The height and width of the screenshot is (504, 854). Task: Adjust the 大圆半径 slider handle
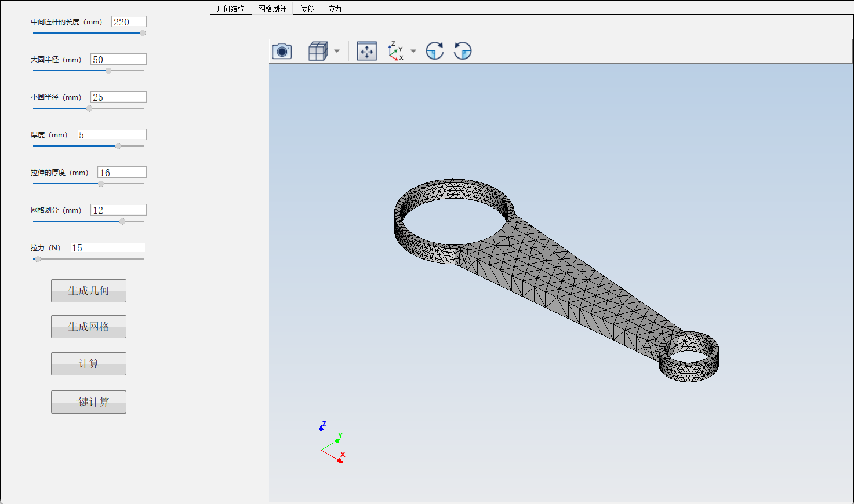[x=108, y=71]
